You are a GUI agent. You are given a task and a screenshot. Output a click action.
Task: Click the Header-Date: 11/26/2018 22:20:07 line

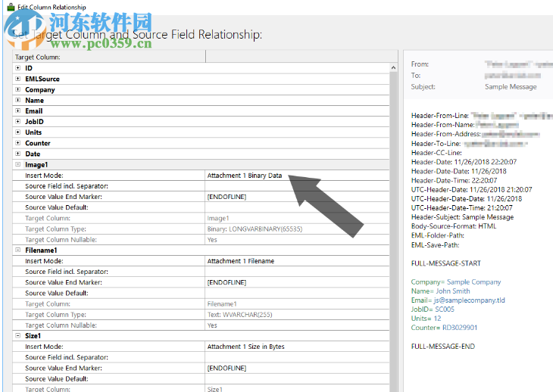pos(464,162)
